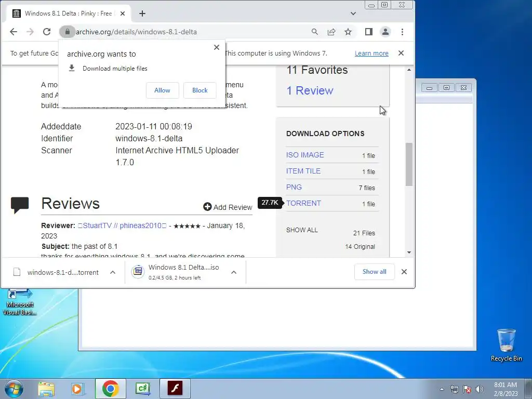
Task: Open the 1 Review link
Action: tap(310, 90)
